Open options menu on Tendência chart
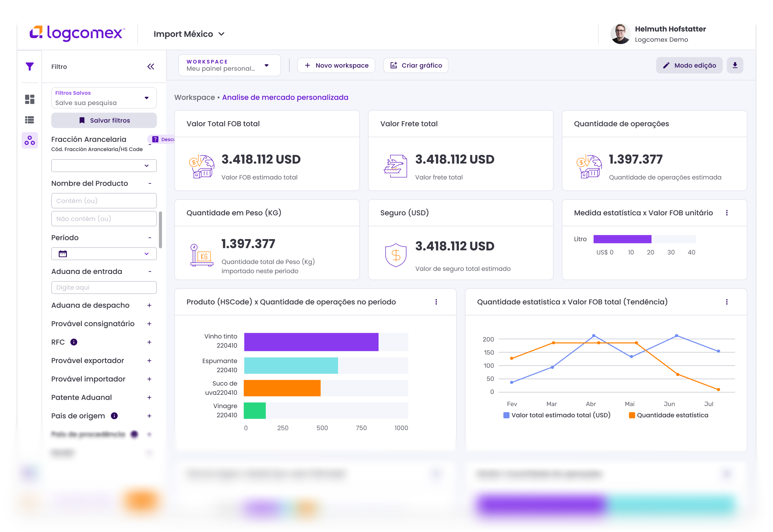773x532 pixels. coord(727,302)
